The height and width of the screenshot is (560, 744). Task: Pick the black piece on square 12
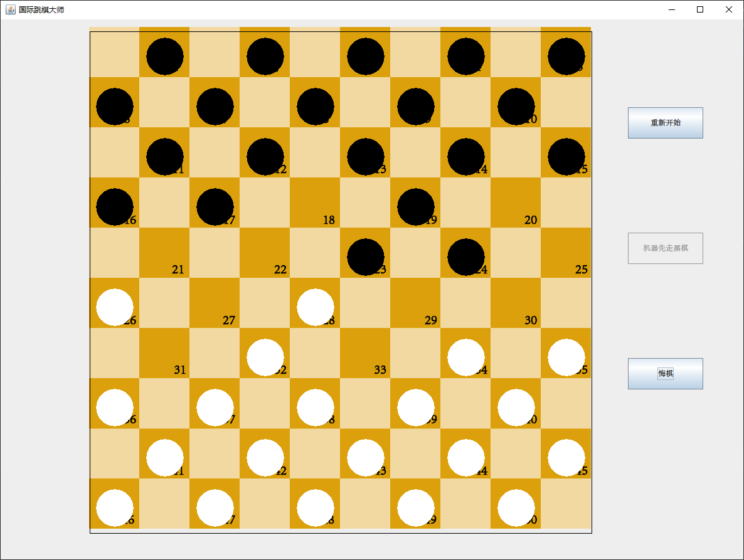click(x=265, y=157)
